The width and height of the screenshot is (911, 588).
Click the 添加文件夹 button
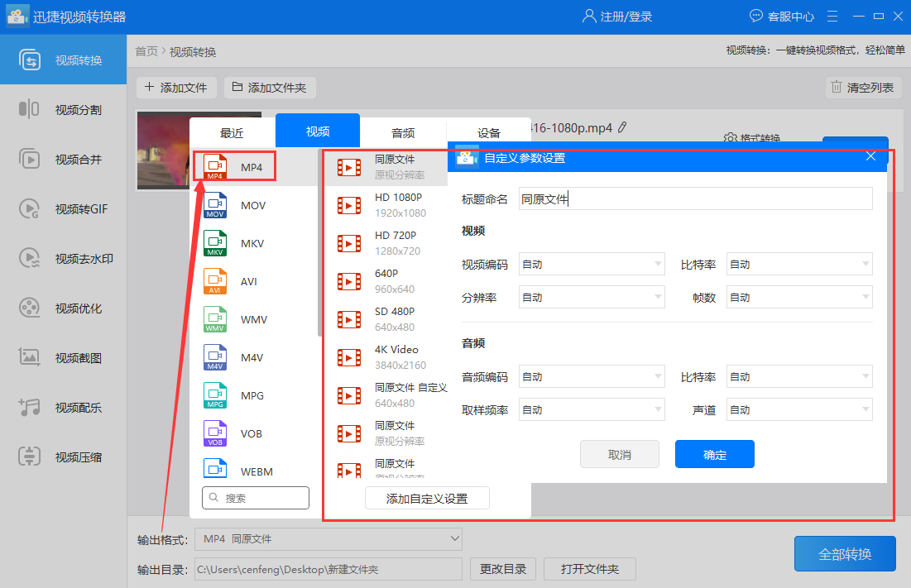270,88
